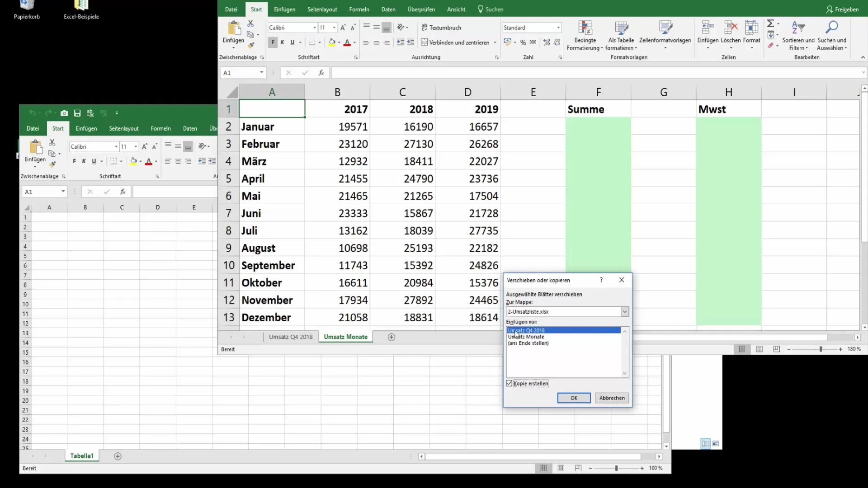Open Verbinden und zentrieren dropdown arrow

pyautogui.click(x=495, y=42)
